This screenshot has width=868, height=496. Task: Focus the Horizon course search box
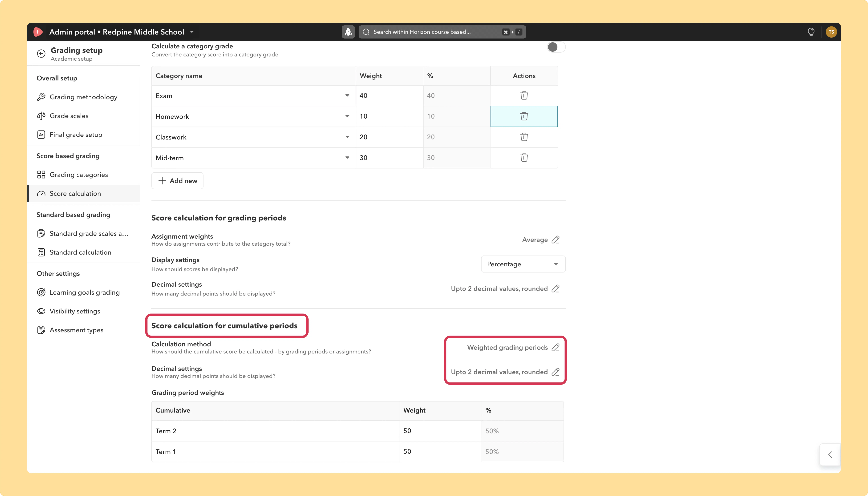[442, 32]
